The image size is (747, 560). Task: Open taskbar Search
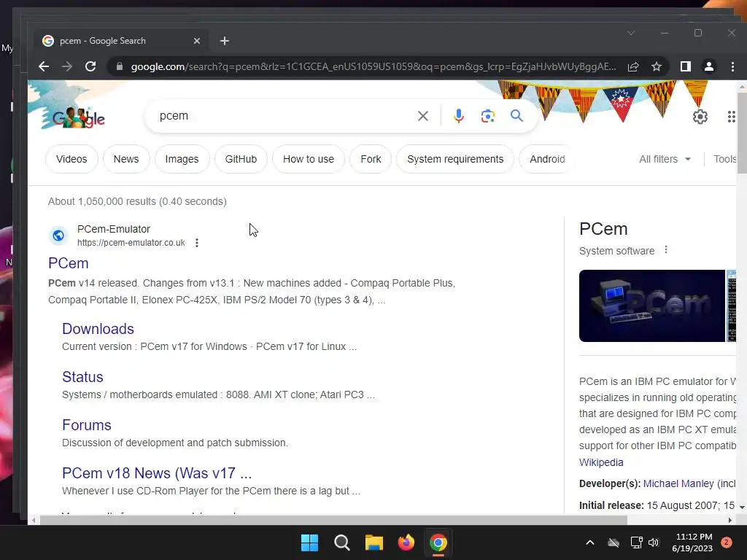(341, 542)
